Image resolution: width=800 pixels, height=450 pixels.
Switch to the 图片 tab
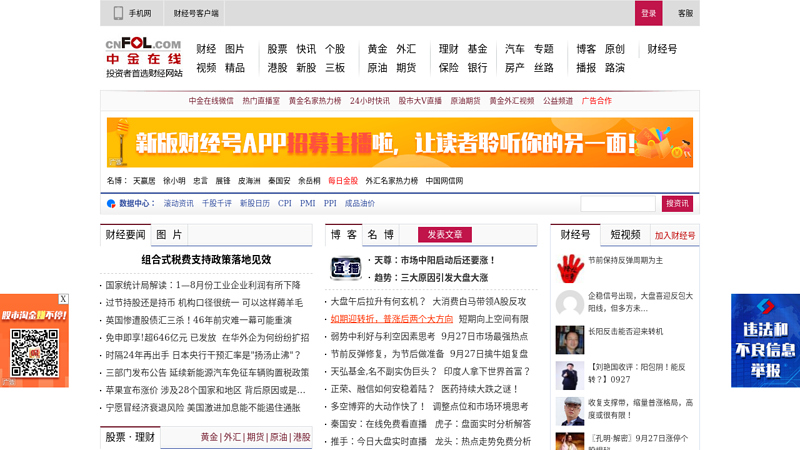pos(169,235)
